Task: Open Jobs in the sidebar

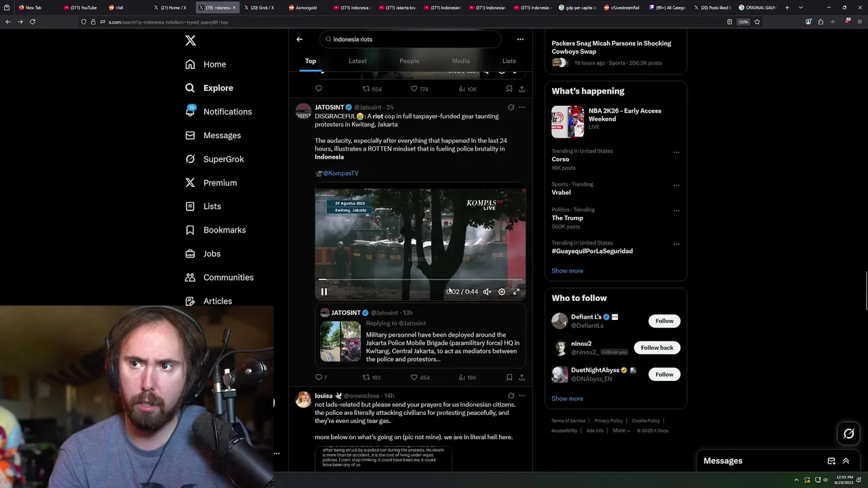Action: 203,253
